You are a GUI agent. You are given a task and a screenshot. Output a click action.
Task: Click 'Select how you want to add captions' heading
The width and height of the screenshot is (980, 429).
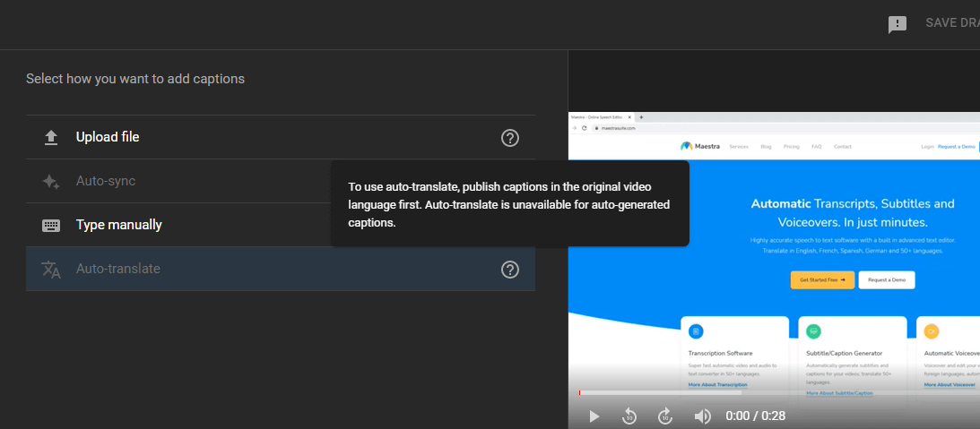(135, 79)
